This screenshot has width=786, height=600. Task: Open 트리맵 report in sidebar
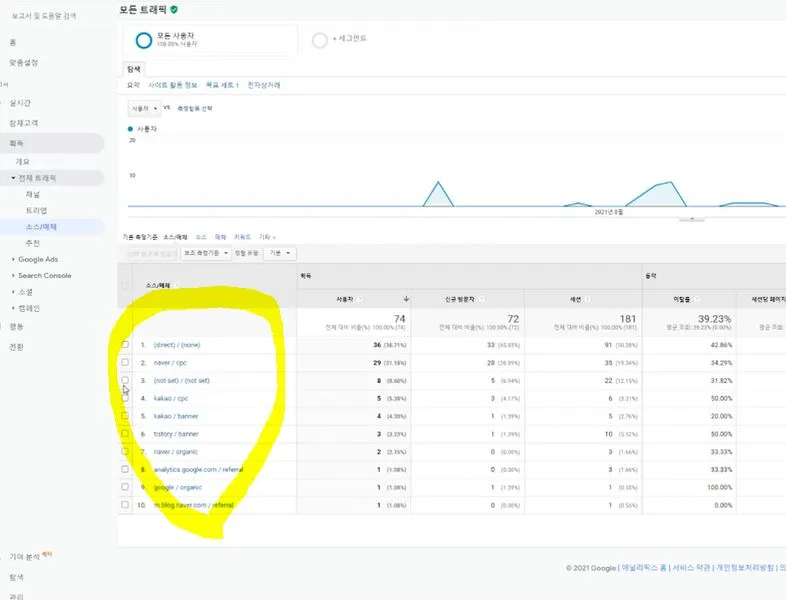click(x=36, y=210)
